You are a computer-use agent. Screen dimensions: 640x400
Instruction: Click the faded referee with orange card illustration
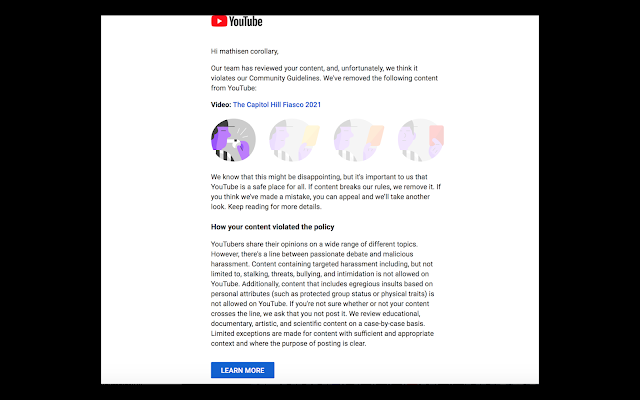click(x=359, y=140)
